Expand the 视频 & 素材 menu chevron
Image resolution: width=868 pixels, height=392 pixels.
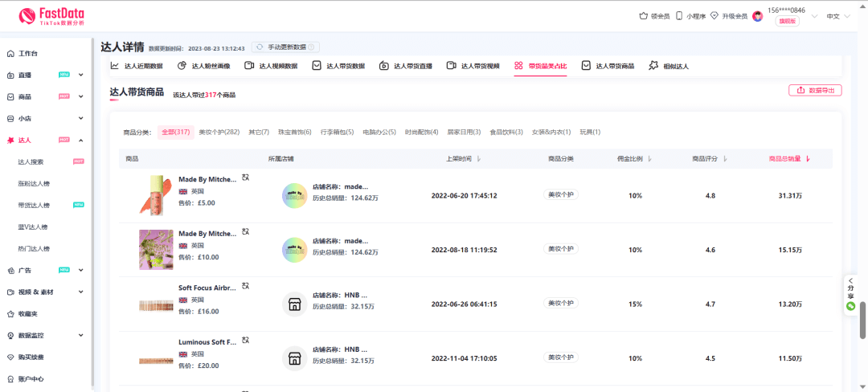(81, 292)
